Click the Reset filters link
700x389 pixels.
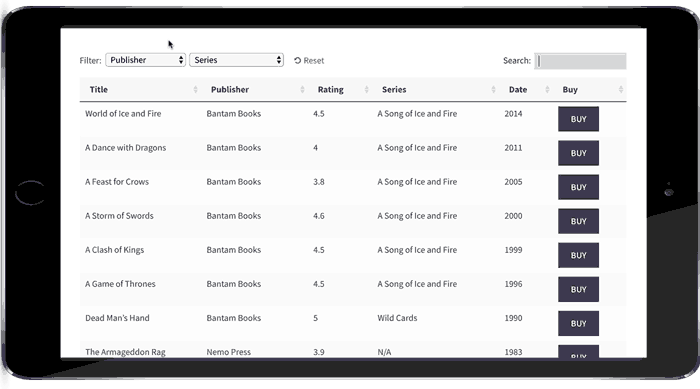(309, 60)
